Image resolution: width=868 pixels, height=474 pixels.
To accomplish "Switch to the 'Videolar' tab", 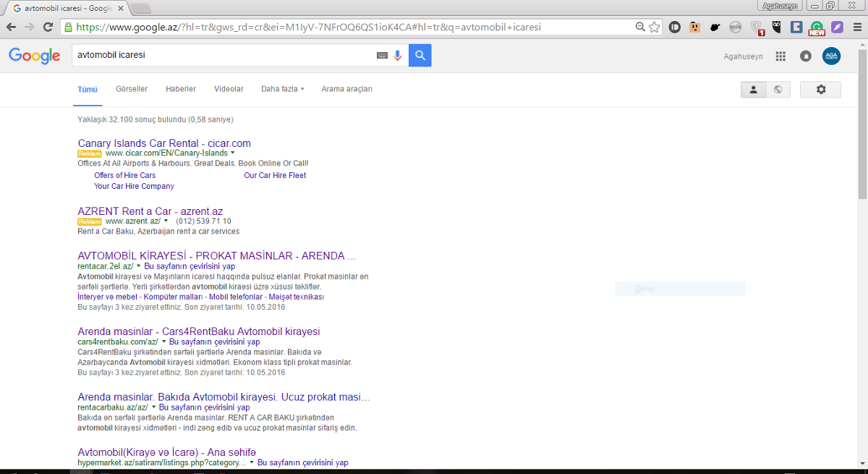I will (x=229, y=89).
